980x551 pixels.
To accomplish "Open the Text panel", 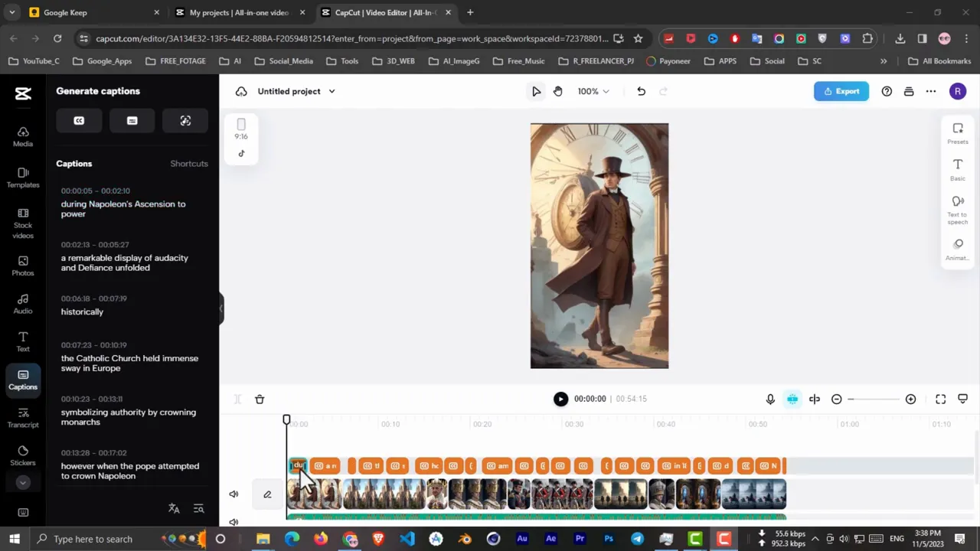I will click(23, 342).
